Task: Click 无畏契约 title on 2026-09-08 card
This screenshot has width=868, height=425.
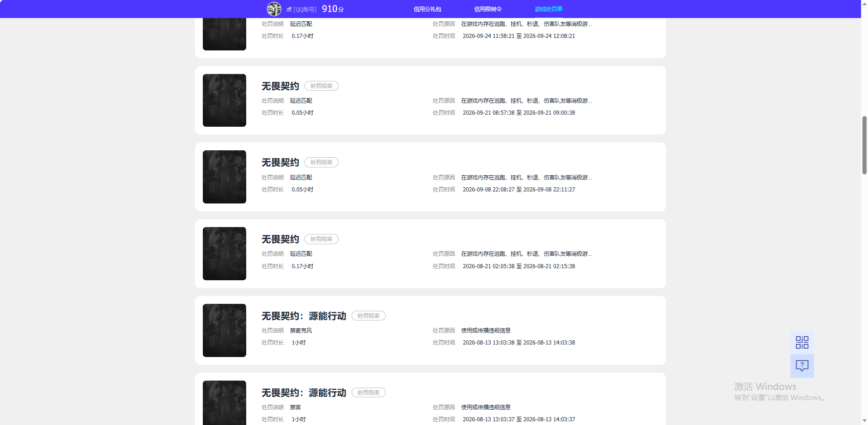Action: [280, 162]
